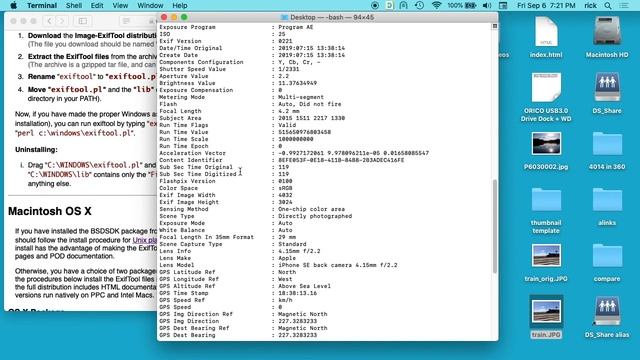Screen dimensions: 640x360
Task: Open Spotlight search magnifier
Action: [608, 5]
